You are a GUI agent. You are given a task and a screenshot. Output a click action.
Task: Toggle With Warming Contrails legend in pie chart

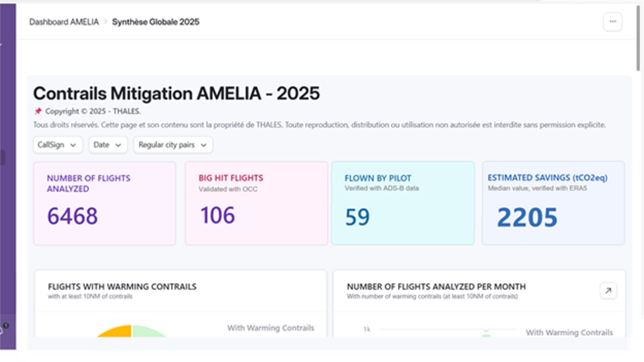pos(270,328)
